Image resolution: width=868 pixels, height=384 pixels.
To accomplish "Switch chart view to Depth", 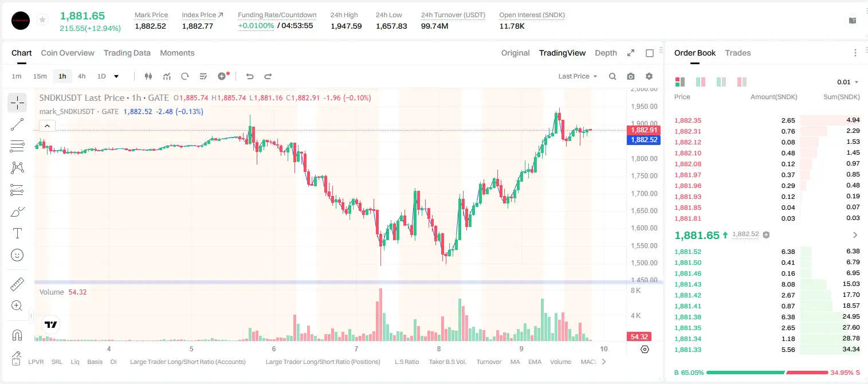I will click(606, 53).
